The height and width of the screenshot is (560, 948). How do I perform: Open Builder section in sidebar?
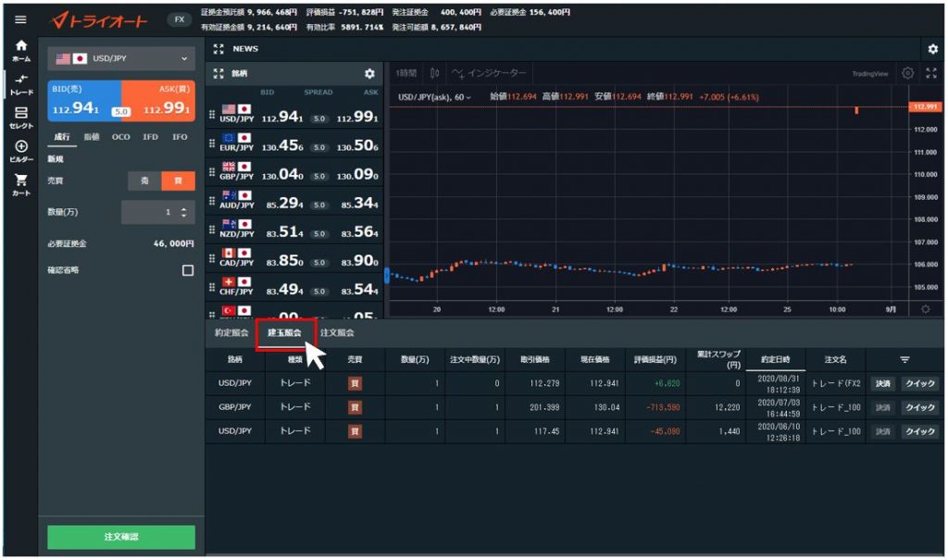[x=21, y=152]
